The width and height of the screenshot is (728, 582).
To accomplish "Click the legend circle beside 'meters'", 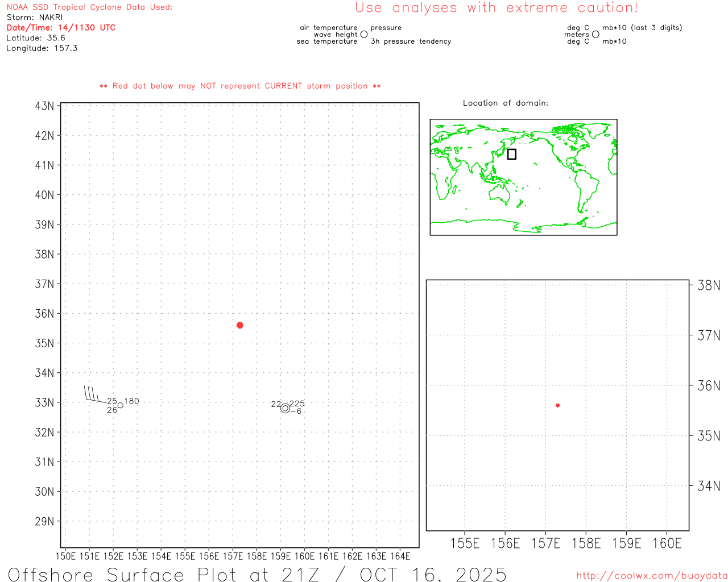I will click(x=595, y=35).
